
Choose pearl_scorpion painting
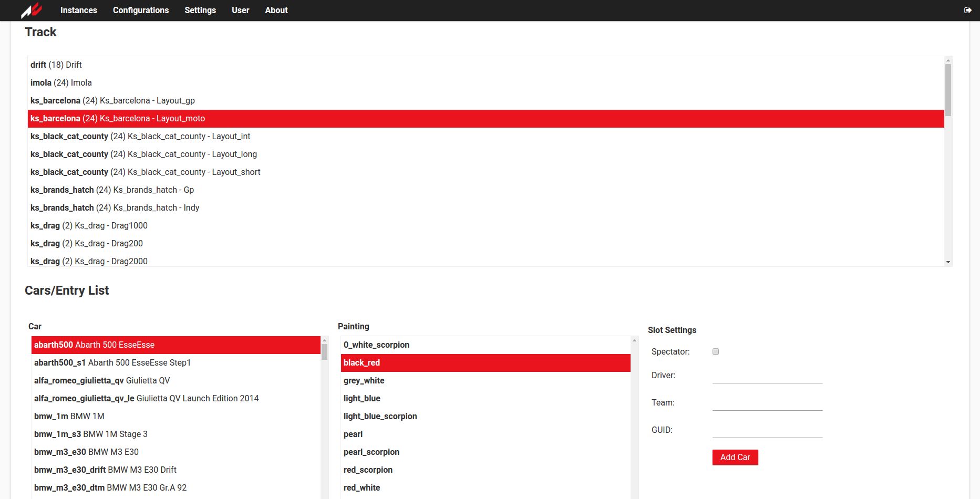click(486, 452)
